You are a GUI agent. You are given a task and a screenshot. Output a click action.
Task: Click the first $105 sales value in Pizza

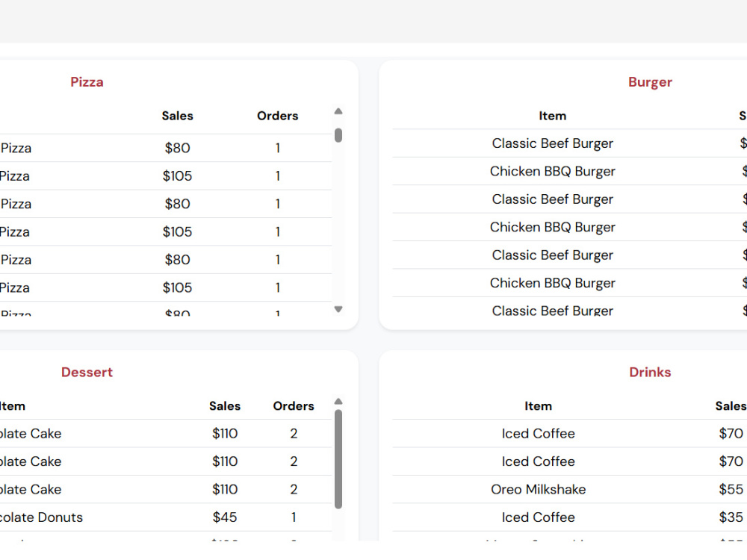[177, 176]
